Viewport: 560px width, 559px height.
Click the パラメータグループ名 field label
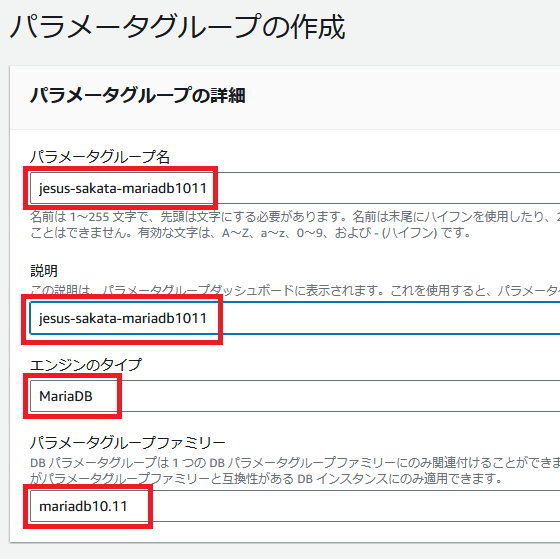click(100, 157)
